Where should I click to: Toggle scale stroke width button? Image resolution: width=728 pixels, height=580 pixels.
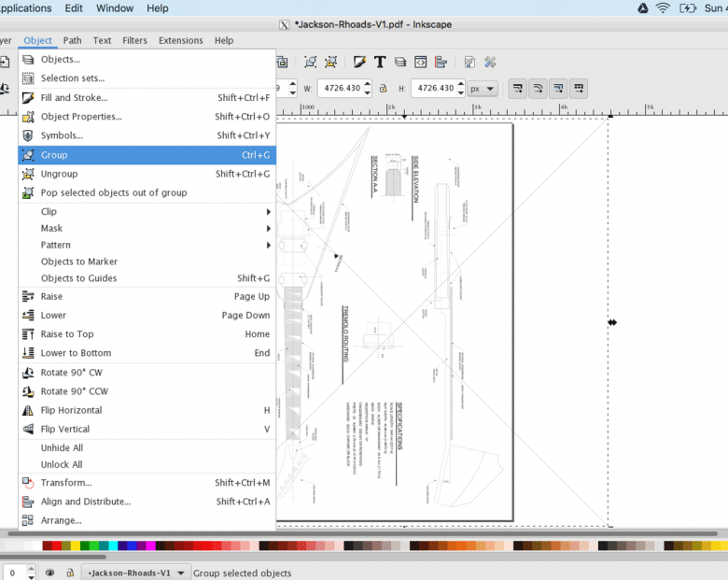point(516,89)
